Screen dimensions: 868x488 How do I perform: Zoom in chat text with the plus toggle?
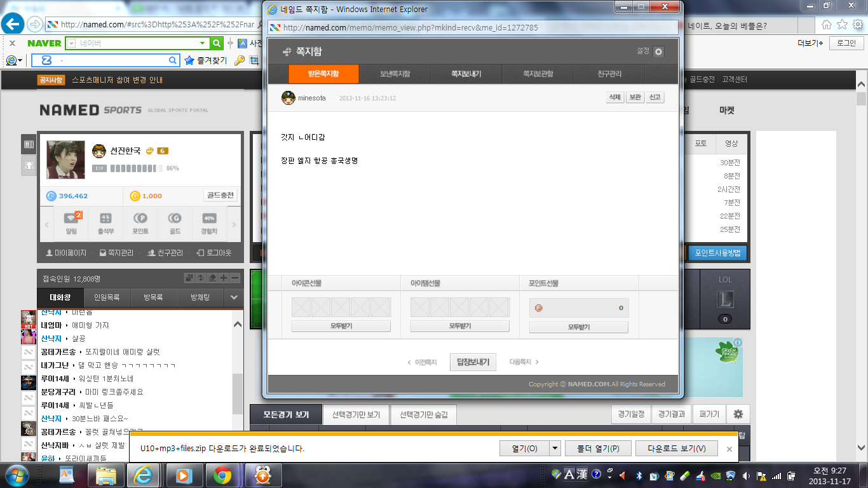pyautogui.click(x=224, y=278)
